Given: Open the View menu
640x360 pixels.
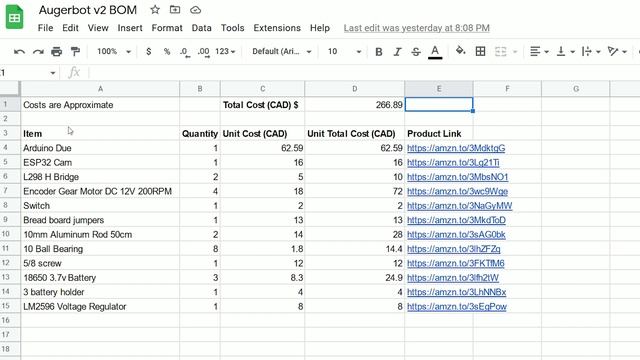Looking at the screenshot, I should pos(98,28).
